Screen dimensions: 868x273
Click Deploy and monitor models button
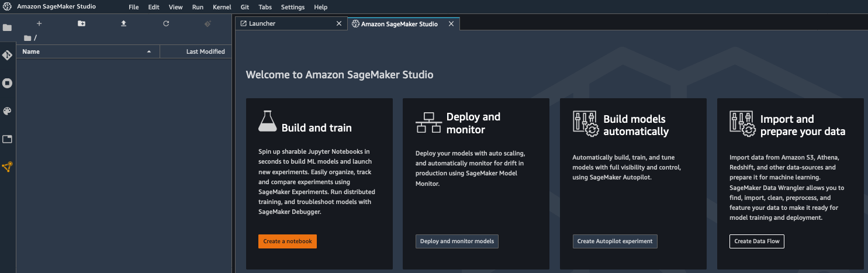pyautogui.click(x=457, y=241)
